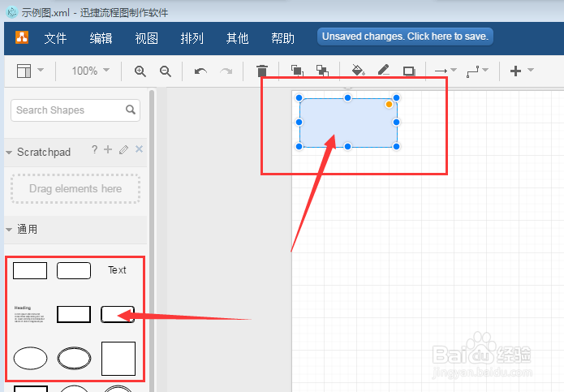This screenshot has width=564, height=392.
Task: Click the Unsaved changes save button
Action: pyautogui.click(x=405, y=37)
